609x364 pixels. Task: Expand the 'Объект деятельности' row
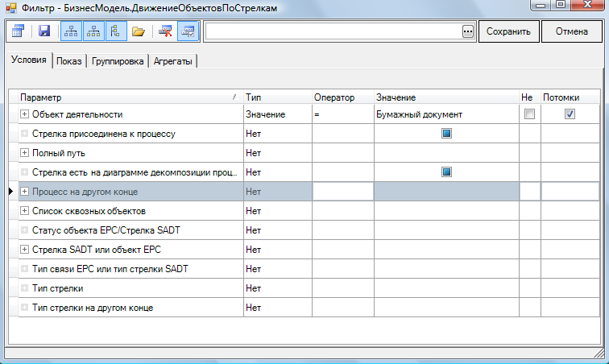click(24, 115)
